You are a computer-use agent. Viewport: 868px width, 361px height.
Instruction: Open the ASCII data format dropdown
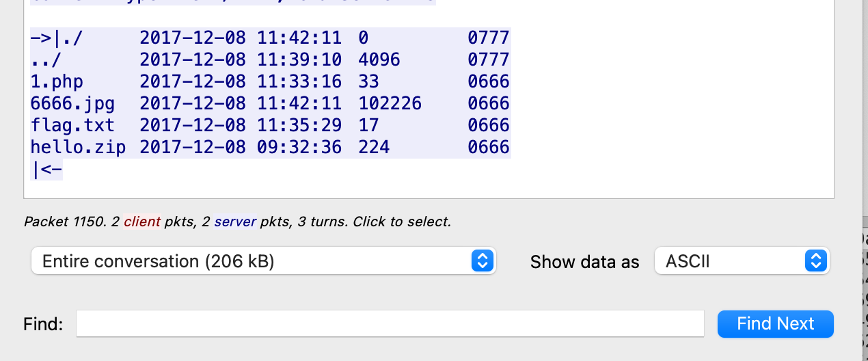pyautogui.click(x=742, y=261)
